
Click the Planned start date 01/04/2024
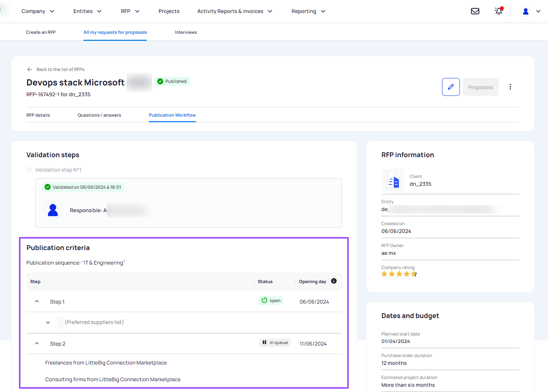[x=396, y=341]
